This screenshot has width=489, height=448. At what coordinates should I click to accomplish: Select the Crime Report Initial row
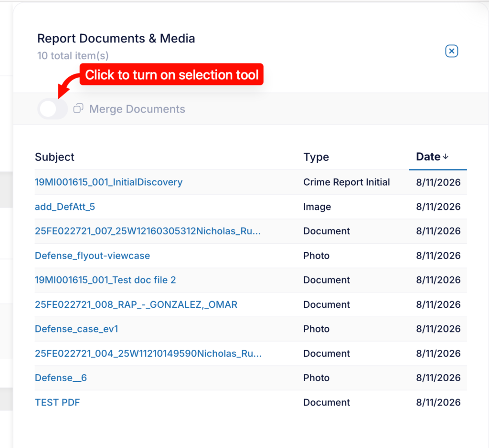pyautogui.click(x=251, y=182)
